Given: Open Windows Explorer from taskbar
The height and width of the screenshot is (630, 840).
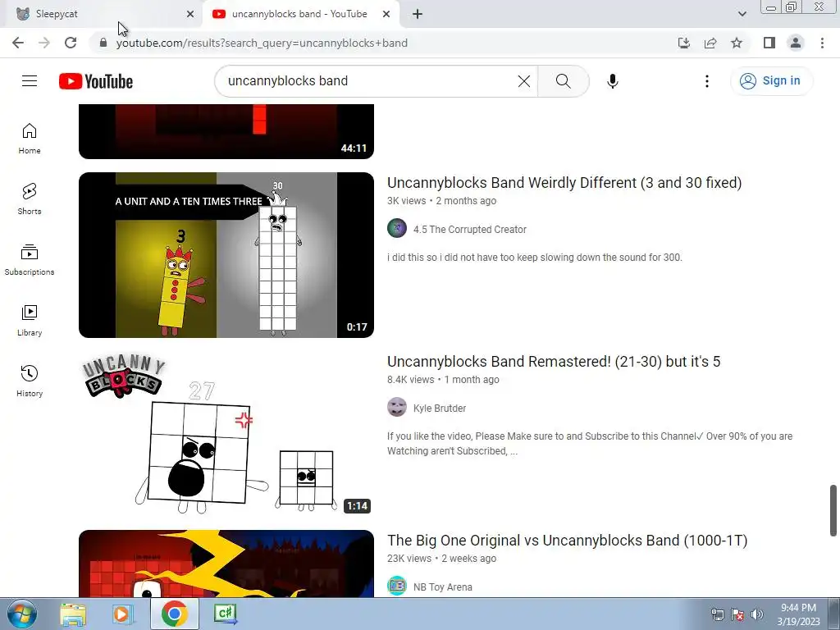Looking at the screenshot, I should (x=73, y=614).
